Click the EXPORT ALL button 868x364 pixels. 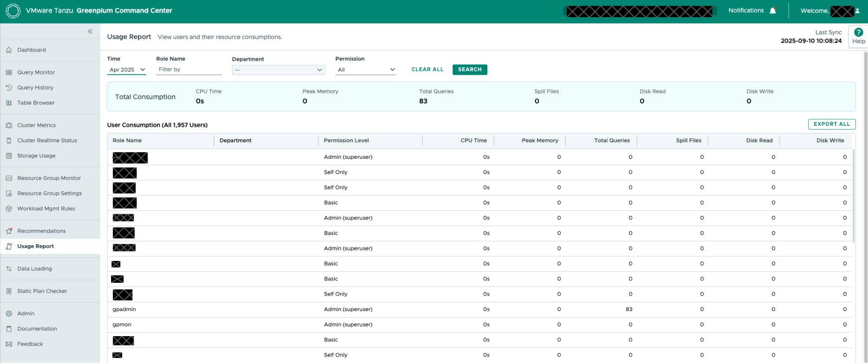[x=831, y=124]
